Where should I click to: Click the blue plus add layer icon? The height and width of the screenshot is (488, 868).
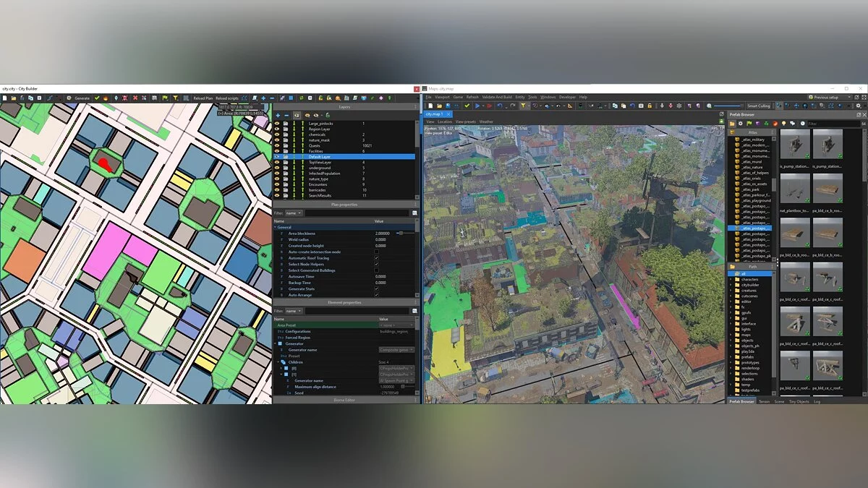(x=278, y=115)
